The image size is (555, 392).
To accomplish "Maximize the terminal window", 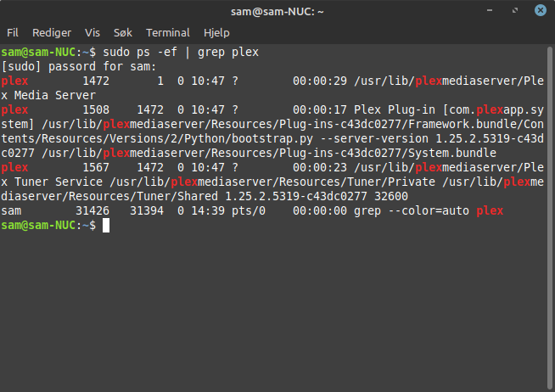I will (515, 10).
